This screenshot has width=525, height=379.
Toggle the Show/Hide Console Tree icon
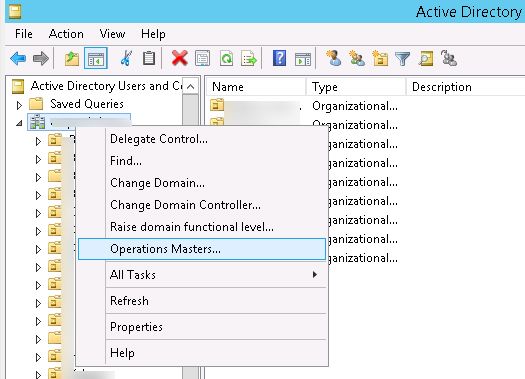pyautogui.click(x=96, y=59)
